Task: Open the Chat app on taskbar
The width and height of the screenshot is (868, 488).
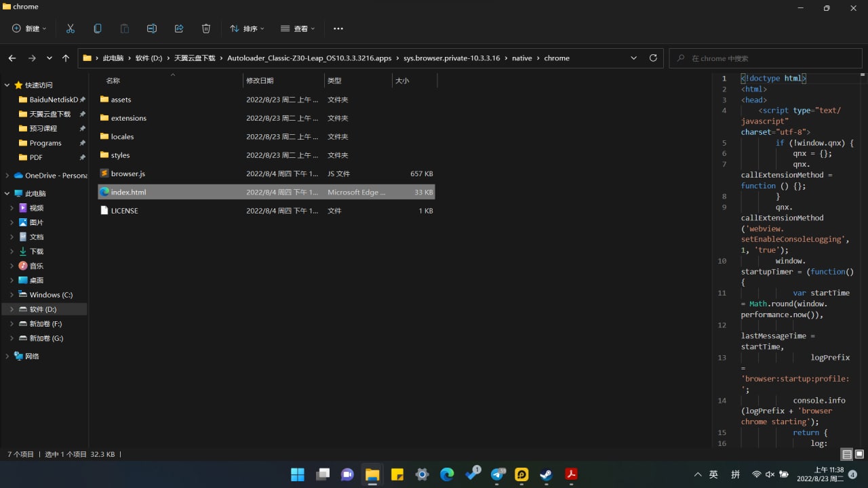Action: (347, 474)
